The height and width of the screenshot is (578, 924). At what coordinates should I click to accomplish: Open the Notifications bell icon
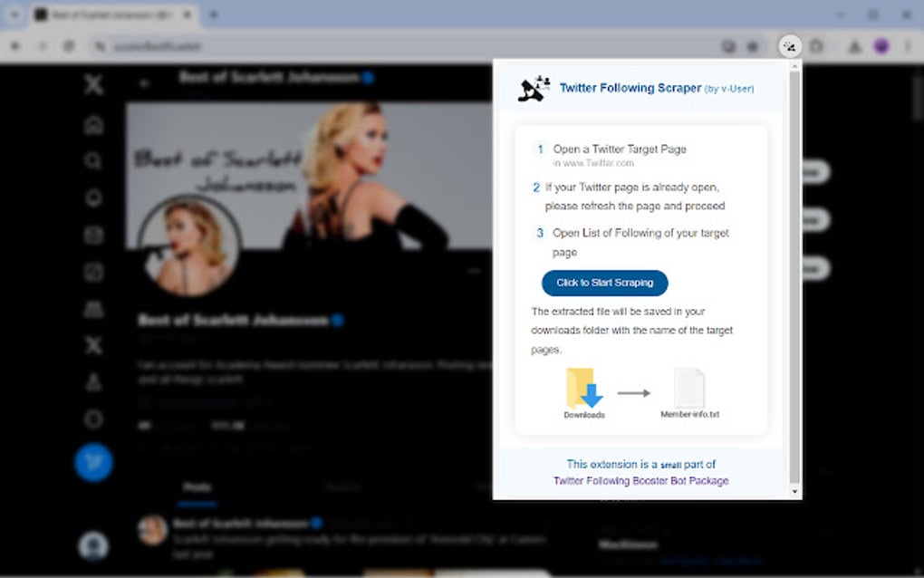[93, 197]
